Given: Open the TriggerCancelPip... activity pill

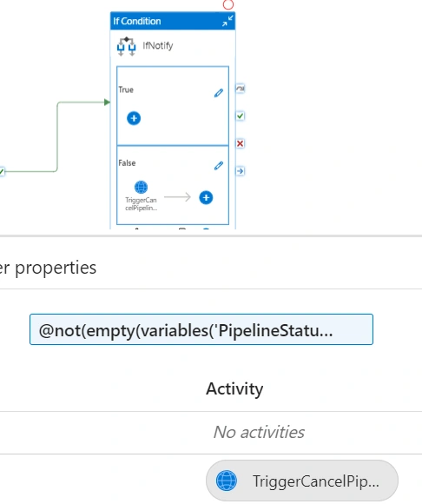Looking at the screenshot, I should [302, 481].
